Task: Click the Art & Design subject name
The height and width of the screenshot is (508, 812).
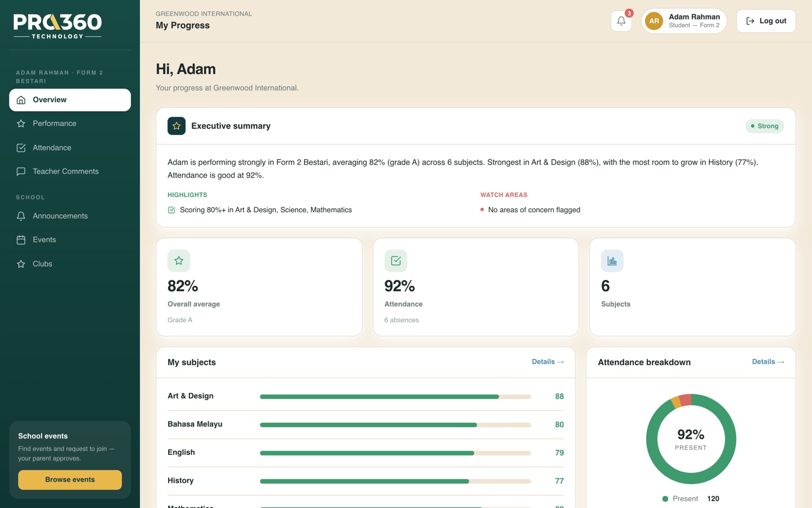Action: pyautogui.click(x=191, y=396)
